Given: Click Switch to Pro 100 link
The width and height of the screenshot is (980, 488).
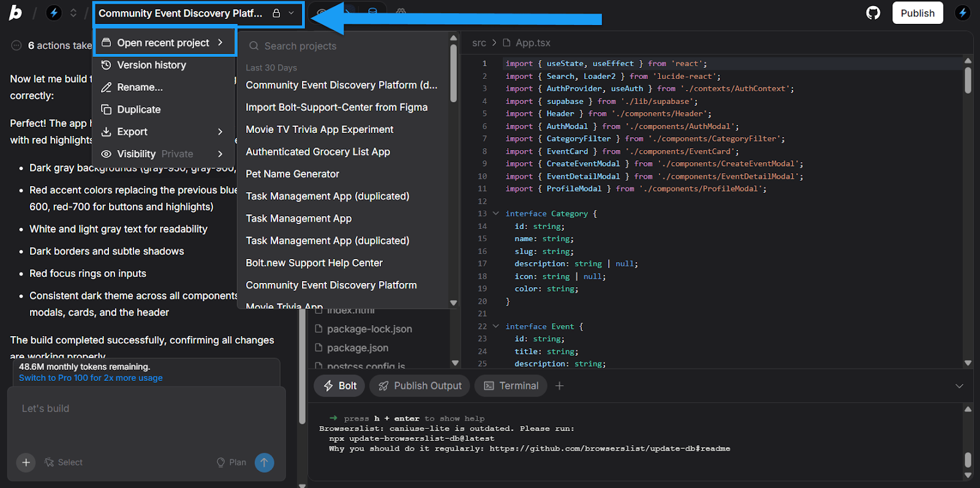Looking at the screenshot, I should (x=91, y=378).
